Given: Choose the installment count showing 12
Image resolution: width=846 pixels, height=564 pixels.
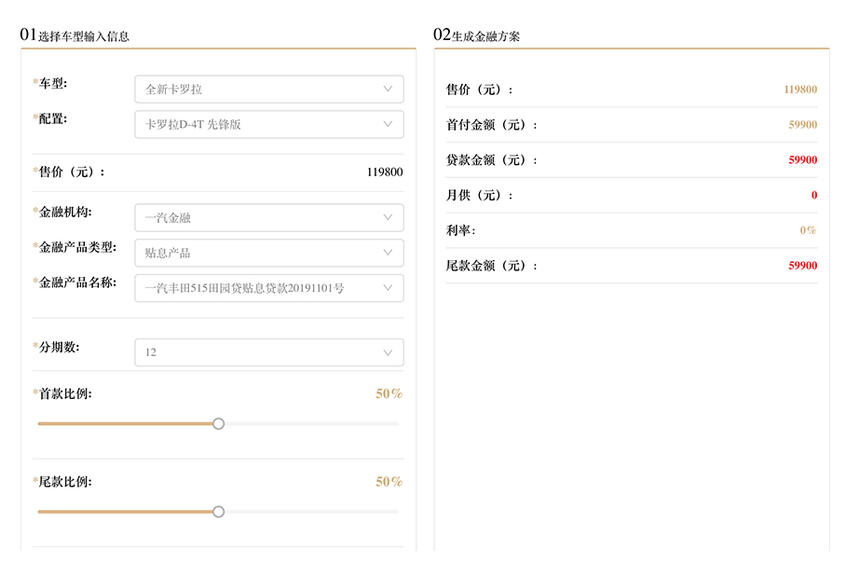Looking at the screenshot, I should (x=260, y=352).
